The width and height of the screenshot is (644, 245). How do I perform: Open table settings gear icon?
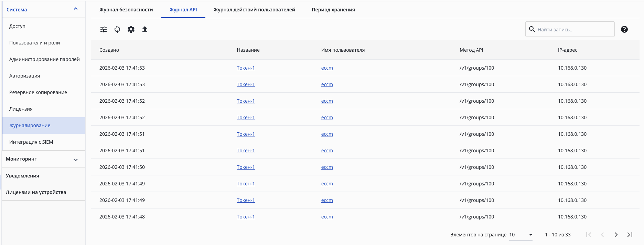[x=131, y=29]
